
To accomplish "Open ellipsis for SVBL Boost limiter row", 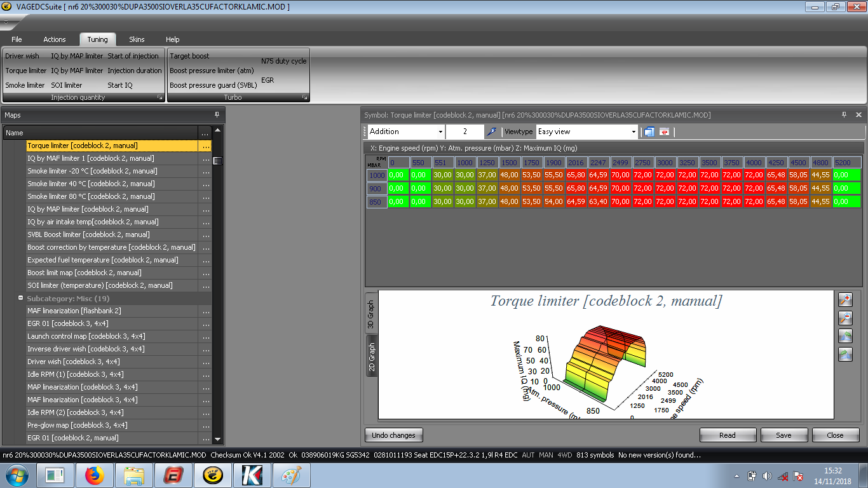I will pos(205,234).
